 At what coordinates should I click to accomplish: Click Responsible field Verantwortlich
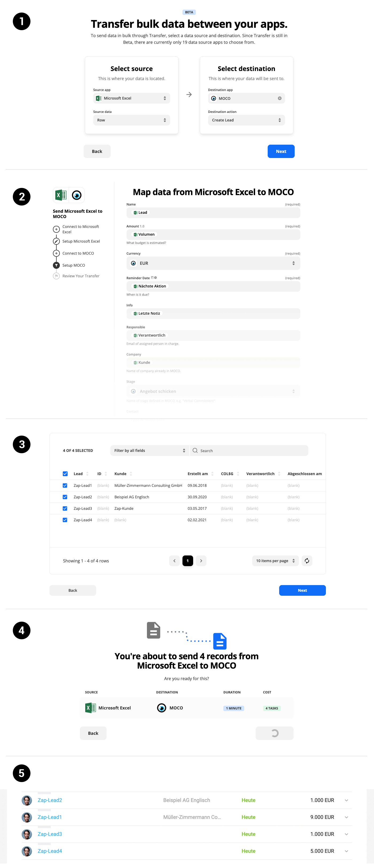(x=213, y=335)
